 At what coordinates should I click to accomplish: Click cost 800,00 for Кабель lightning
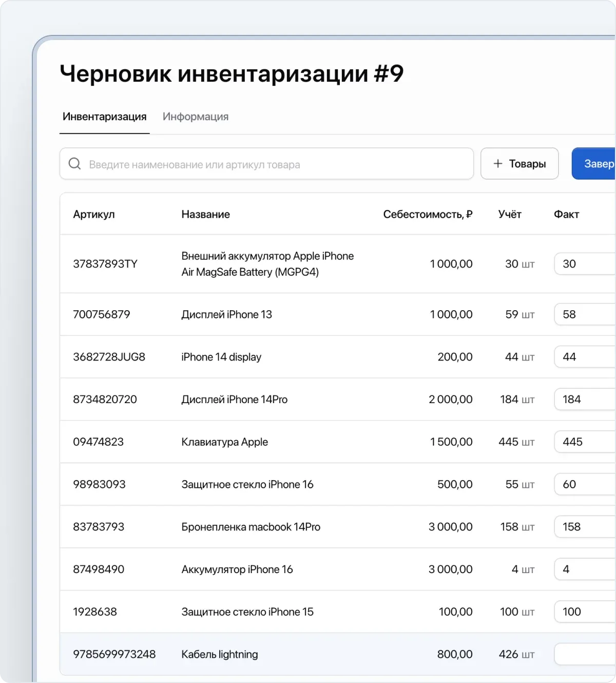(x=455, y=654)
